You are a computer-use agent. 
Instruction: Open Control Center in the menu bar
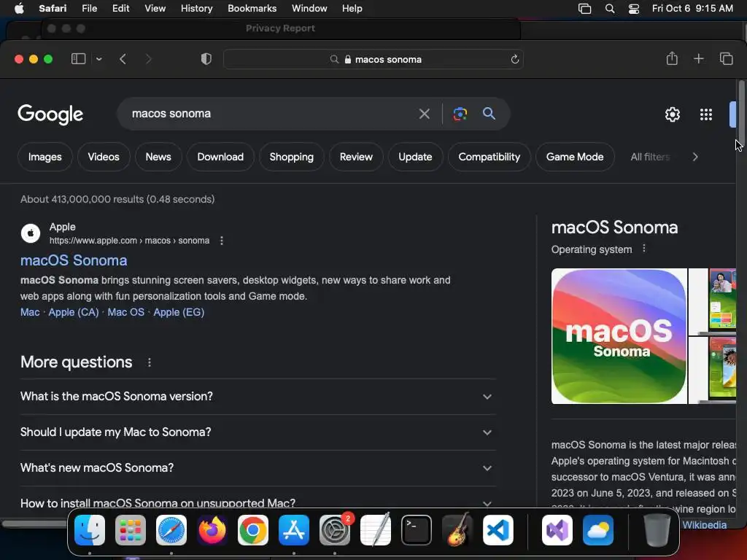click(x=634, y=9)
